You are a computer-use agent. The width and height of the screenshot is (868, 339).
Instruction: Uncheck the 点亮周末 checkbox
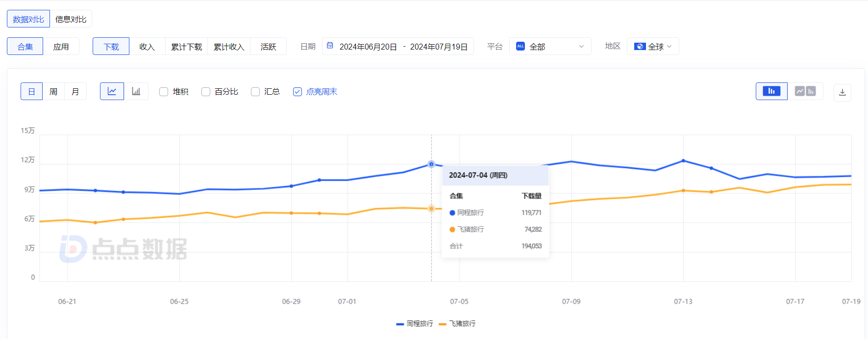point(297,92)
